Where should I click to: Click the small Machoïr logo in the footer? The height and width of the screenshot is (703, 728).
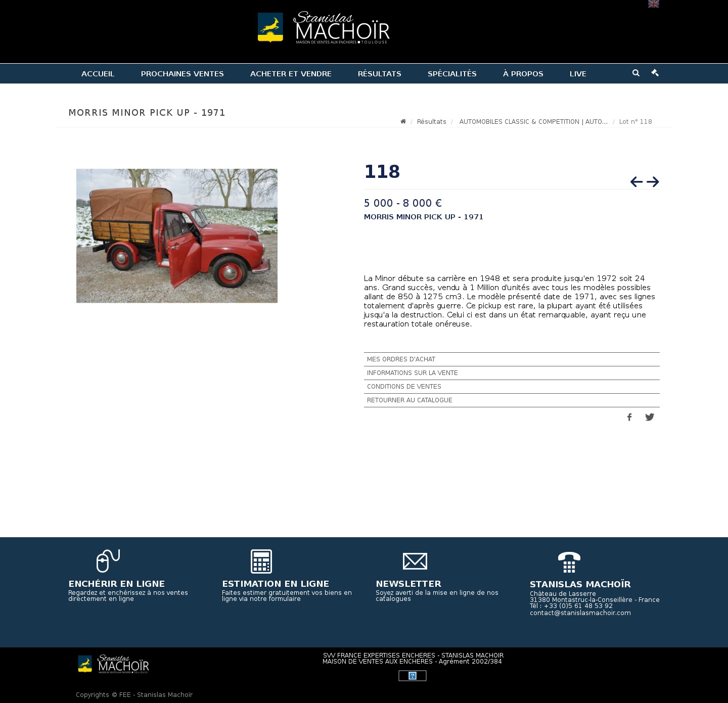pos(113,664)
